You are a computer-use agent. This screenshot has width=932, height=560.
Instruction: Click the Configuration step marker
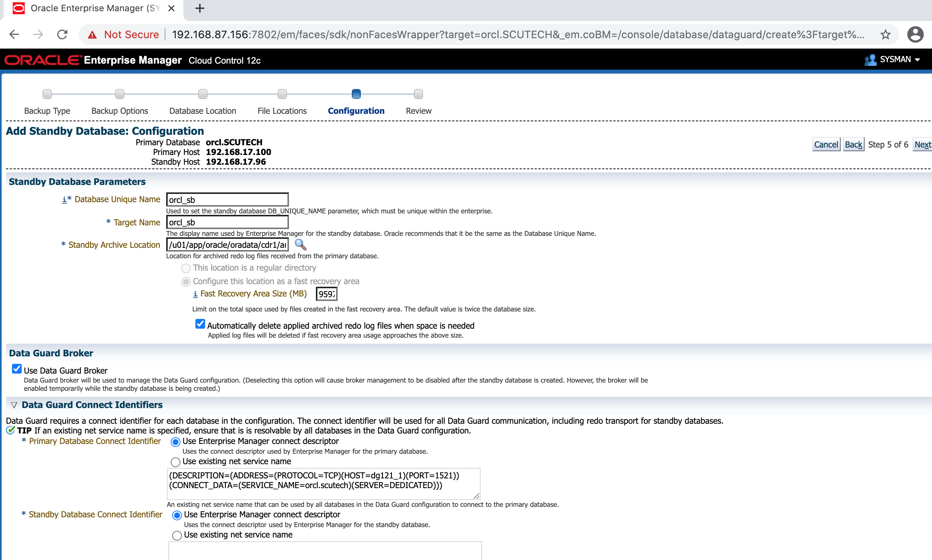click(x=356, y=94)
